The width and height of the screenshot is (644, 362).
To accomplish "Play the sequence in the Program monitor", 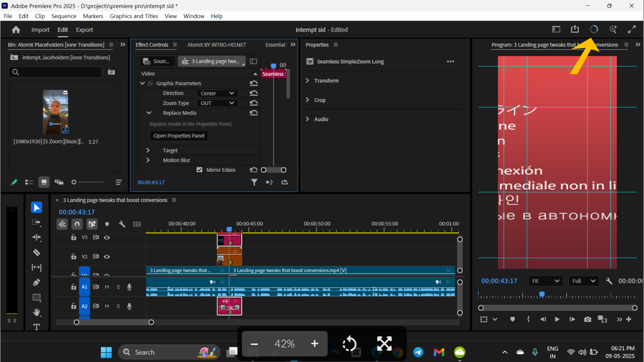I will [x=557, y=319].
